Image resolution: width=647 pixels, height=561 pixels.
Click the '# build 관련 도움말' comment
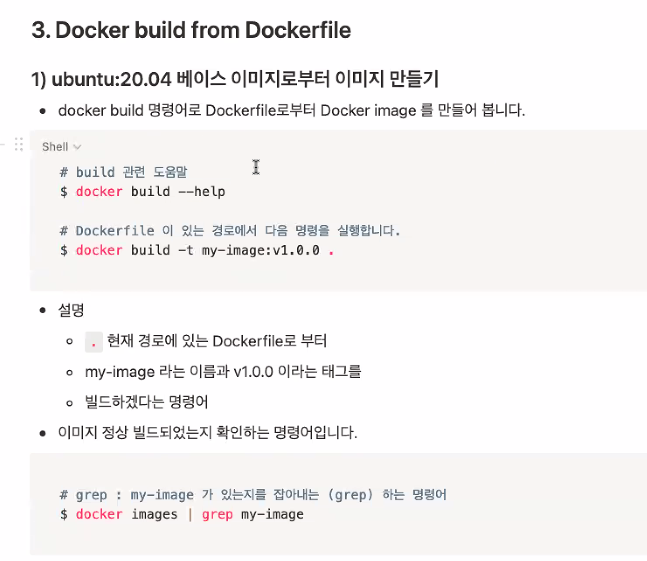pos(123,172)
